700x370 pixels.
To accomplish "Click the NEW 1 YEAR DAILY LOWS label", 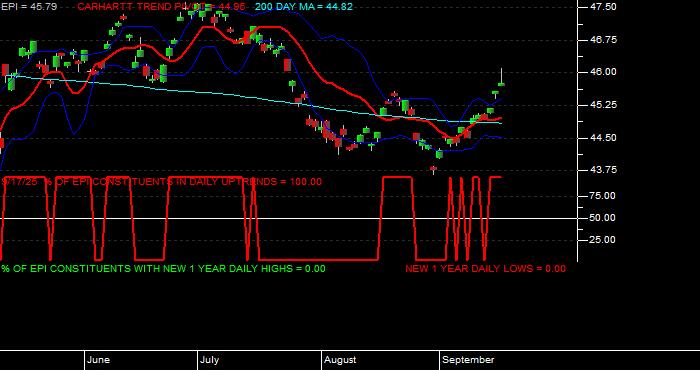I will (485, 269).
